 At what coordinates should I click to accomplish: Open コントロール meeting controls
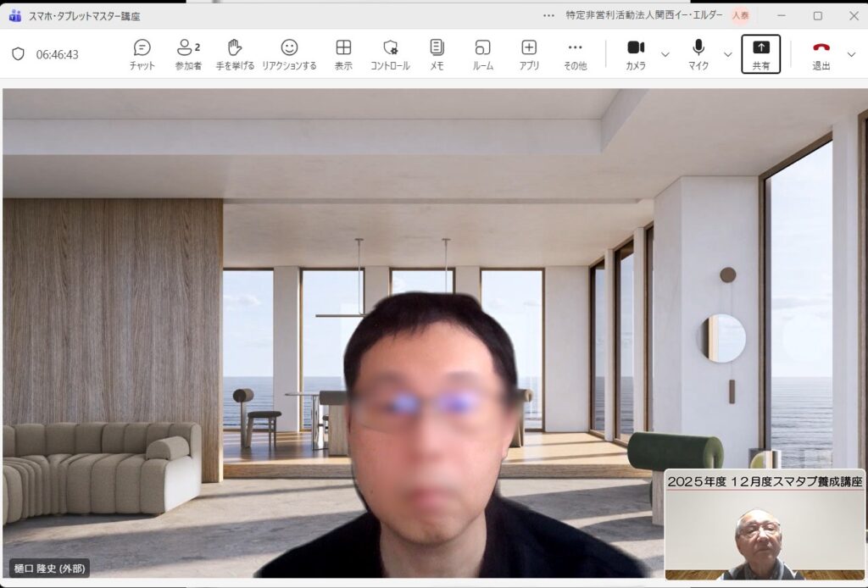pos(390,54)
